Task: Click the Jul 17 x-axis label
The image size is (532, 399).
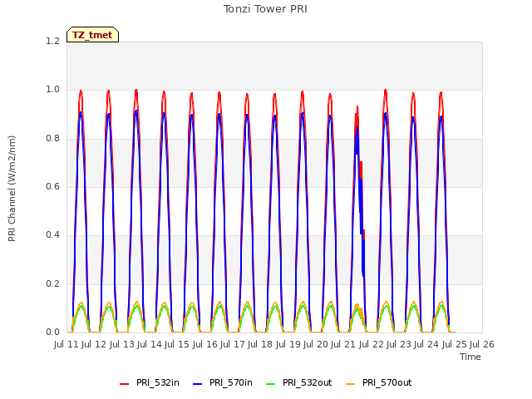Action: click(233, 344)
